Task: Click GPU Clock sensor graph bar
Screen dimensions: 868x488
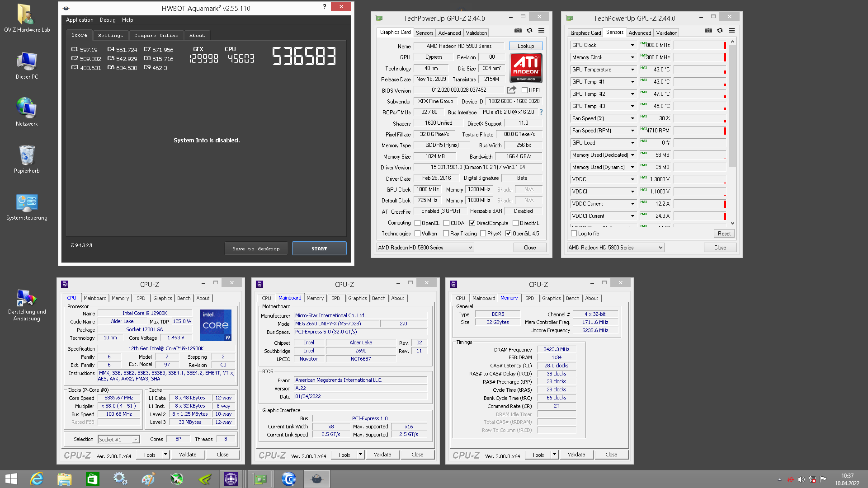Action: tap(700, 45)
